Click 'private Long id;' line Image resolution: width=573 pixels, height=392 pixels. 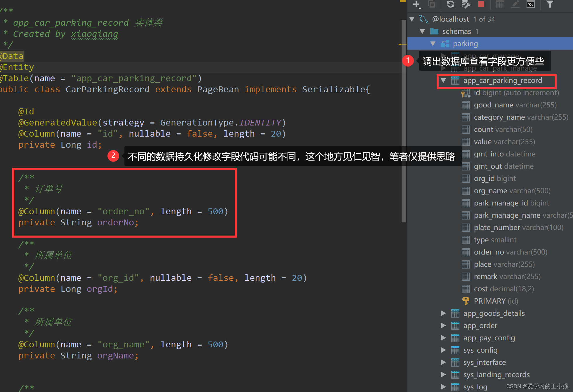60,145
